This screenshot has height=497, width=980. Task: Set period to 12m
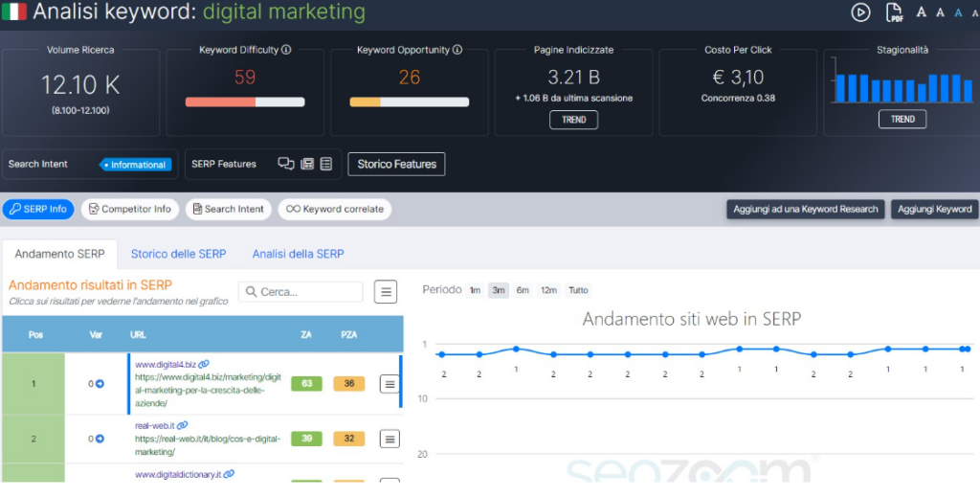coord(548,290)
